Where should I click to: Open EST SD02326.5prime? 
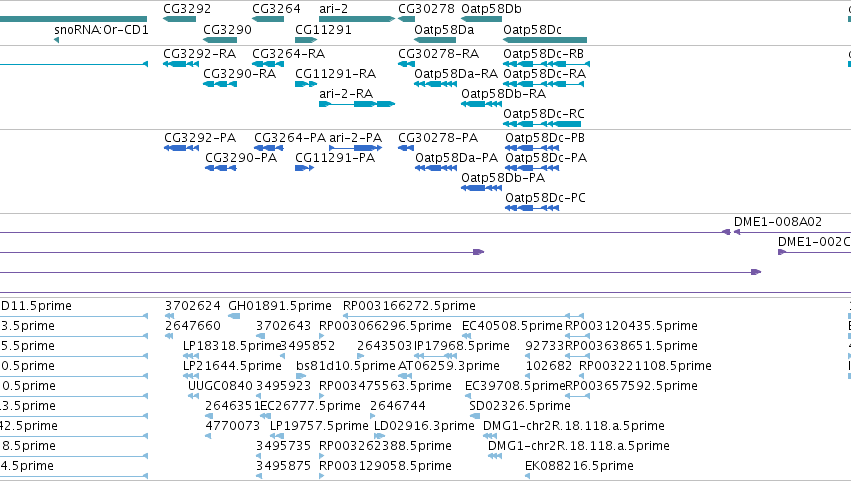pos(474,416)
